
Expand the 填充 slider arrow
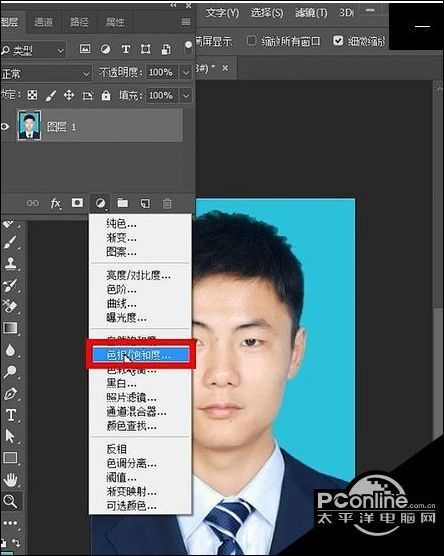coord(186,96)
